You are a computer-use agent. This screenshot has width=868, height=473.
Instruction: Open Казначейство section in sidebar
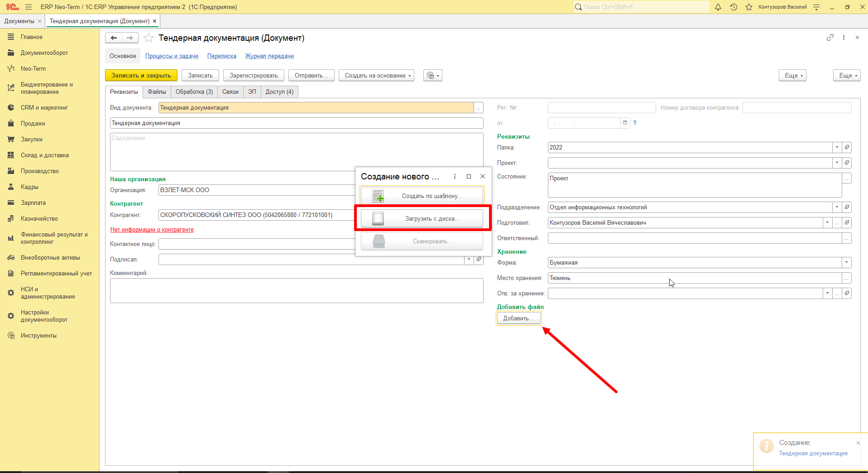pos(39,219)
